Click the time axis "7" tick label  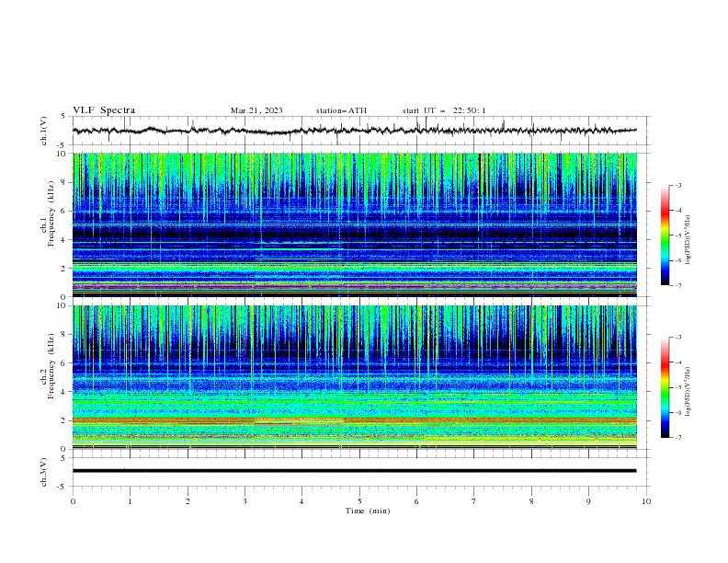click(x=474, y=501)
